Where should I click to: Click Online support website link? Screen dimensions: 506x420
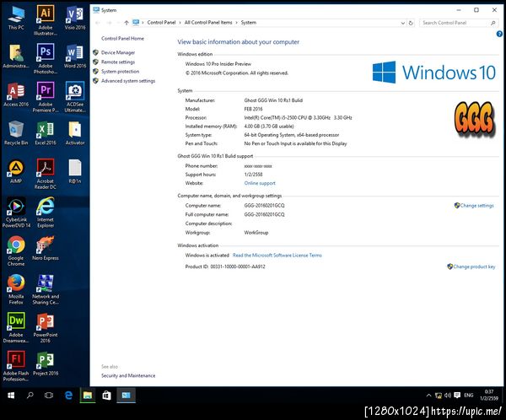pyautogui.click(x=260, y=183)
